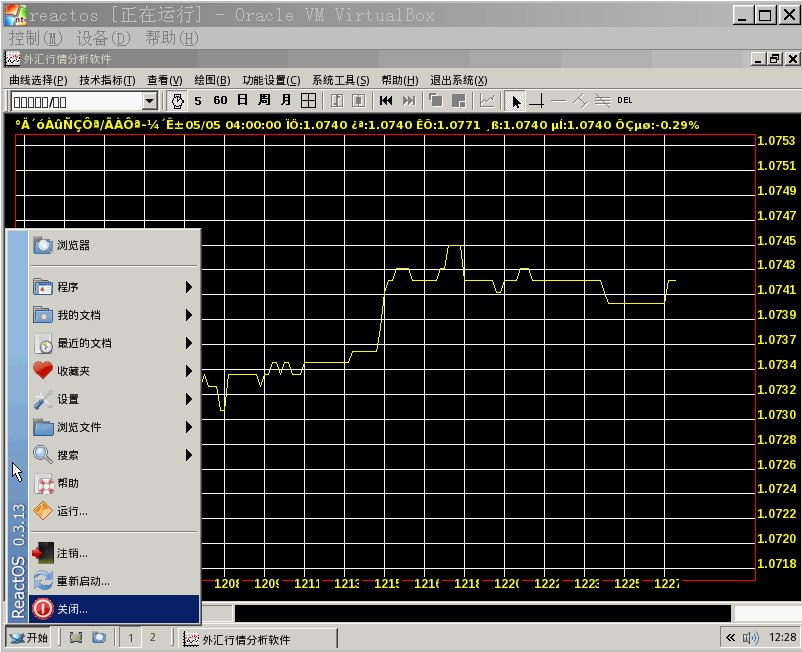Choose 关闭... to shut down
Image resolution: width=802 pixels, height=652 pixels.
click(114, 609)
